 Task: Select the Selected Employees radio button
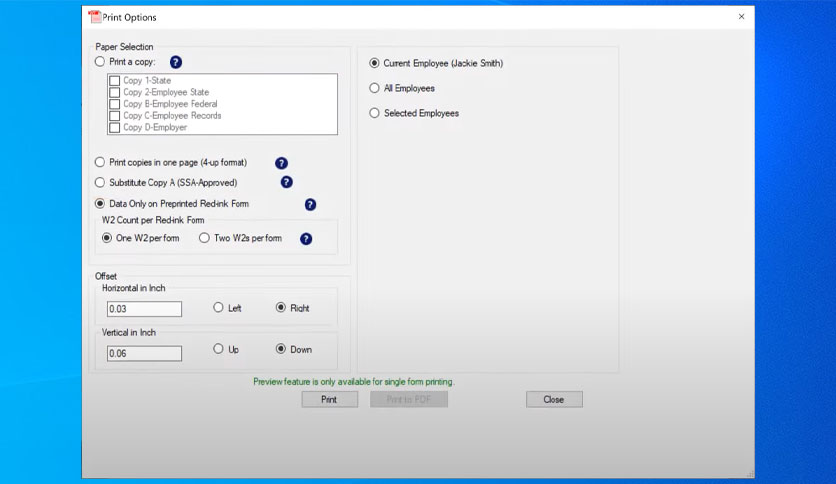click(x=374, y=113)
